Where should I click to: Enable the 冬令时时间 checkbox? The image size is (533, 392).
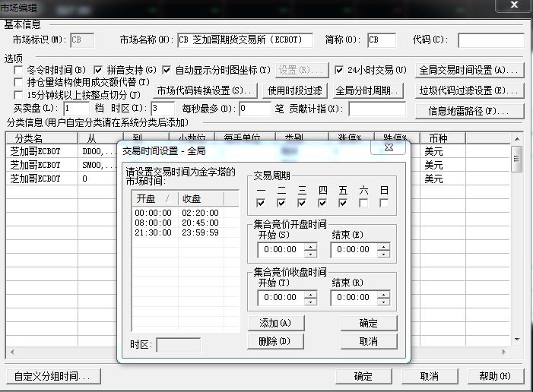[19, 70]
